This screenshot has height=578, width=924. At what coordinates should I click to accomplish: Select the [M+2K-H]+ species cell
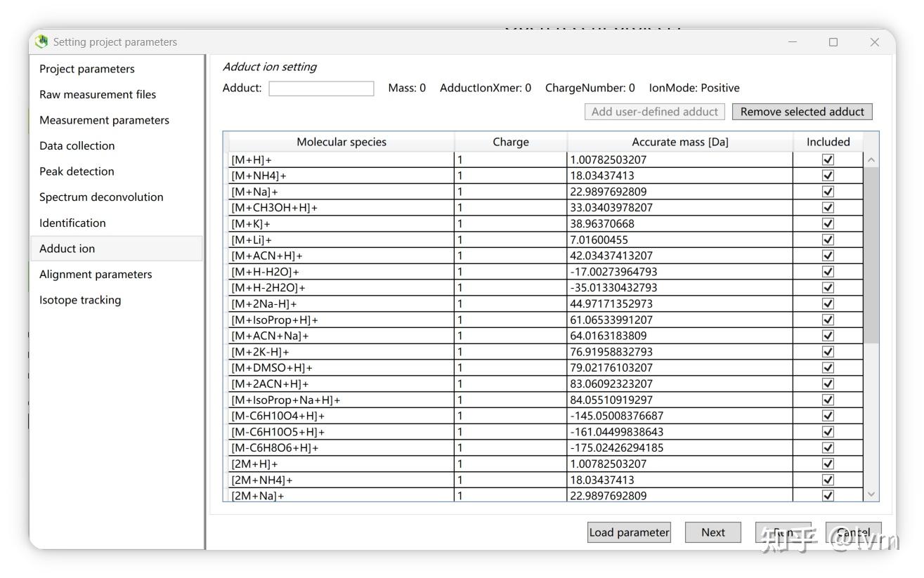[x=341, y=352]
